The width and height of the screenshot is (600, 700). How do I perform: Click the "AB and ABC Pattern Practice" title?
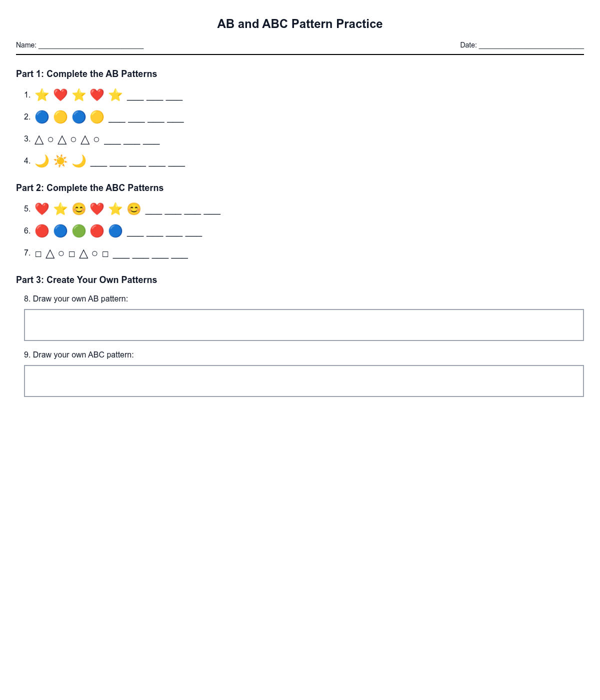[x=299, y=24]
